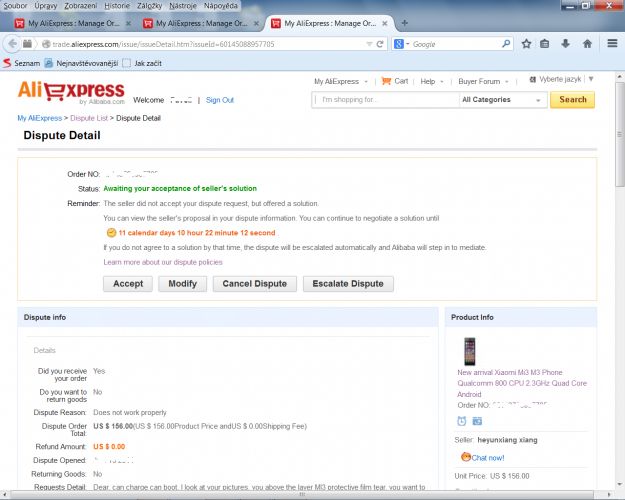Click the Xiaomi phone product thumbnail
This screenshot has width=625, height=500.
click(x=470, y=351)
